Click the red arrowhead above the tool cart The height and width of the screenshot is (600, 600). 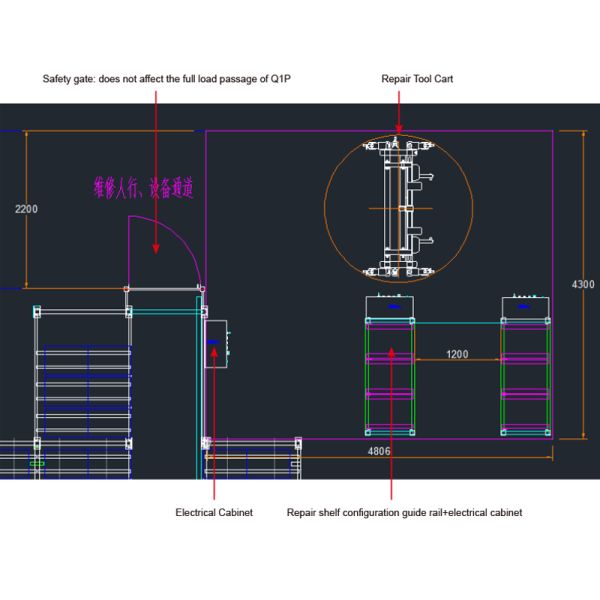click(x=398, y=128)
